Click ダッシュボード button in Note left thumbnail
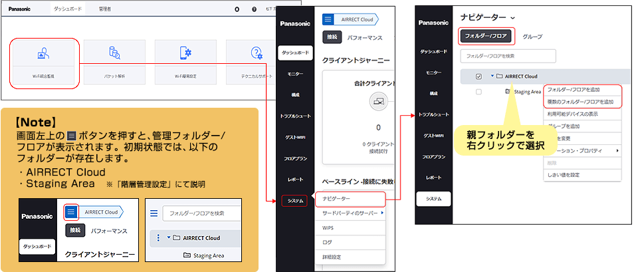Image resolution: width=644 pixels, height=272 pixels. click(x=37, y=247)
